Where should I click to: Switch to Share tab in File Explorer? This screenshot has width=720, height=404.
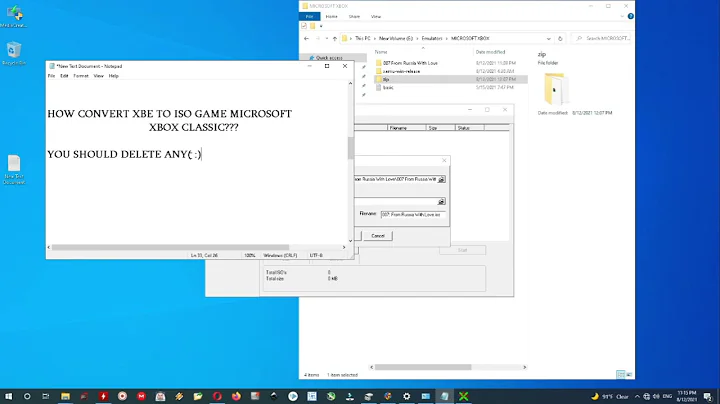pyautogui.click(x=354, y=17)
